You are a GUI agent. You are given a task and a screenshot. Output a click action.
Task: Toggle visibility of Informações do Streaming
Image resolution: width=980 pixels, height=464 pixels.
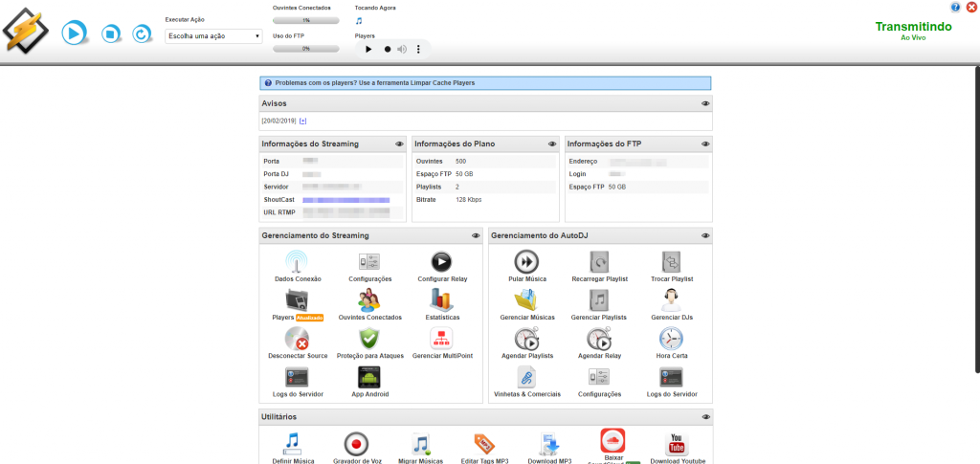tap(399, 144)
